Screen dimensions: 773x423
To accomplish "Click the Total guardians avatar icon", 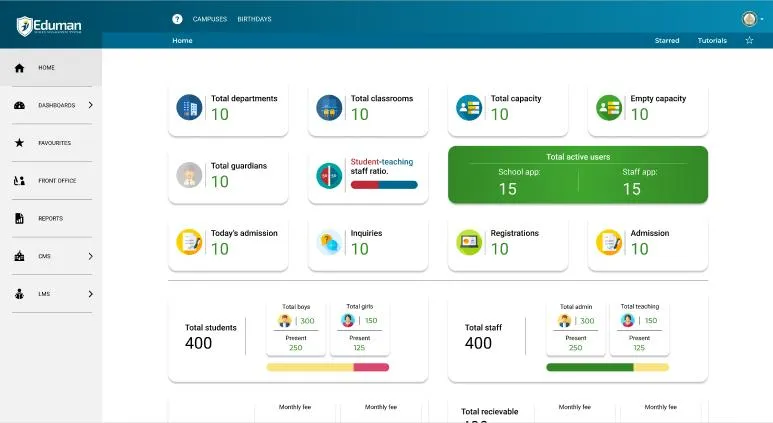I will pyautogui.click(x=189, y=175).
